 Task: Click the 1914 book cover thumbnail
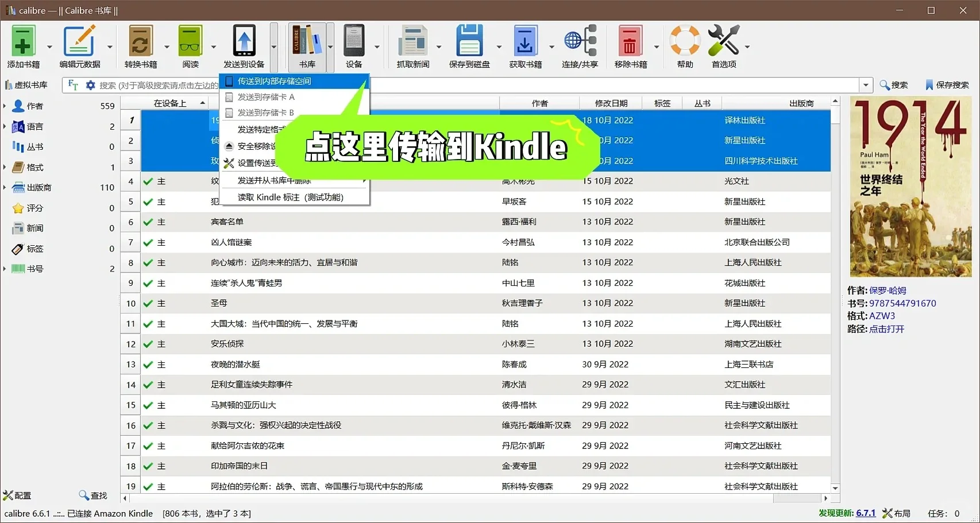(910, 188)
